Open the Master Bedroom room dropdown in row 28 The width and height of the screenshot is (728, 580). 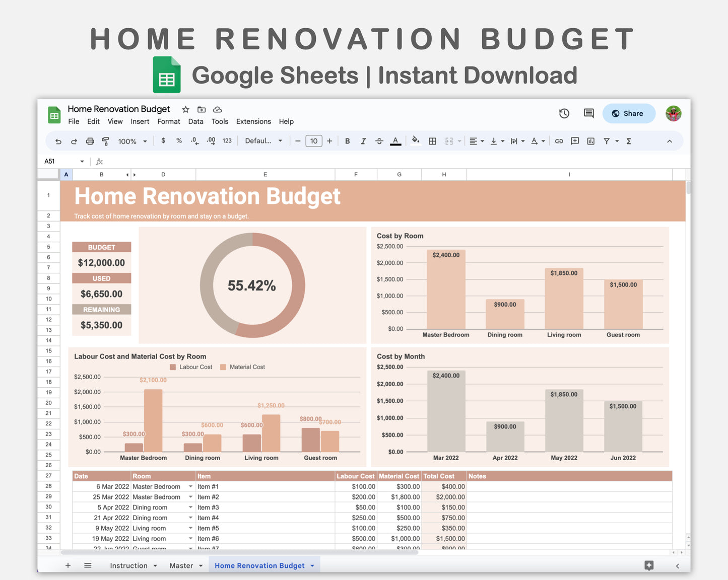190,486
